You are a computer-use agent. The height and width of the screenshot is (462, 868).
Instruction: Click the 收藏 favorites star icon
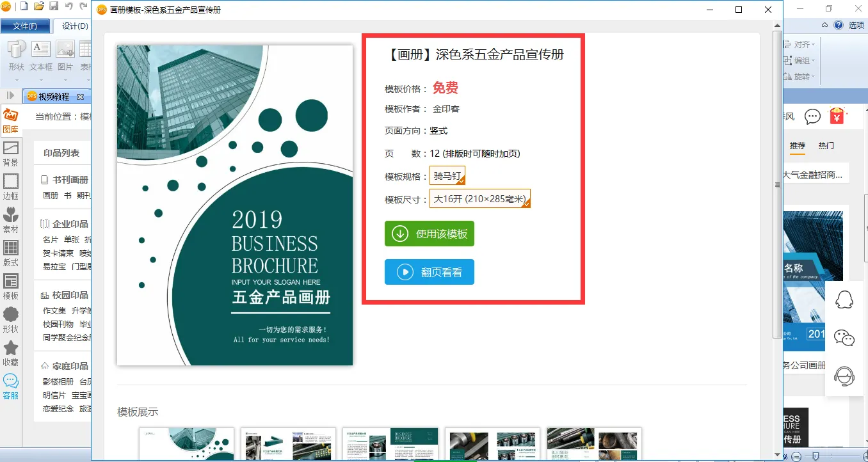pos(11,353)
